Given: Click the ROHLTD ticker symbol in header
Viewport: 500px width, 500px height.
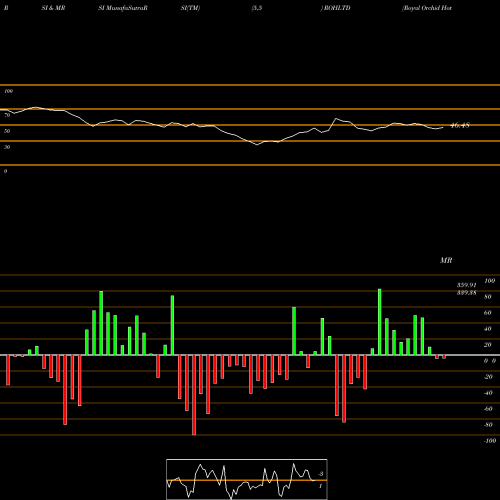Looking at the screenshot, I should (x=337, y=8).
